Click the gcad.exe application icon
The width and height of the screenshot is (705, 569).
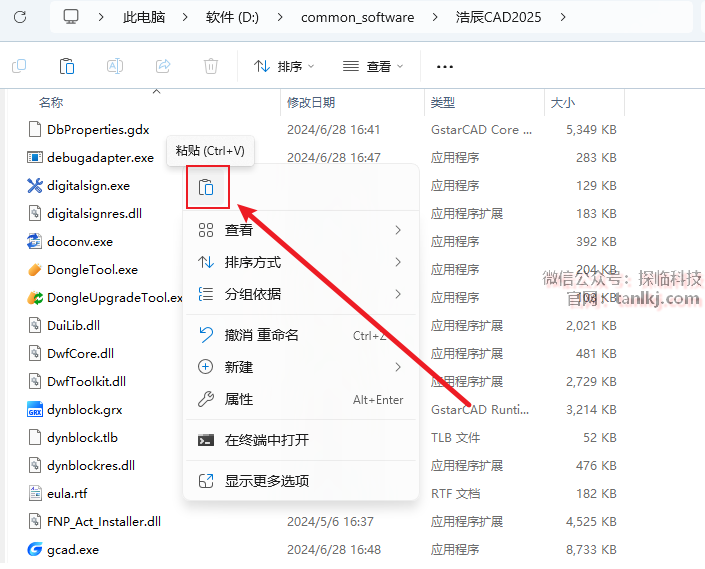[35, 549]
